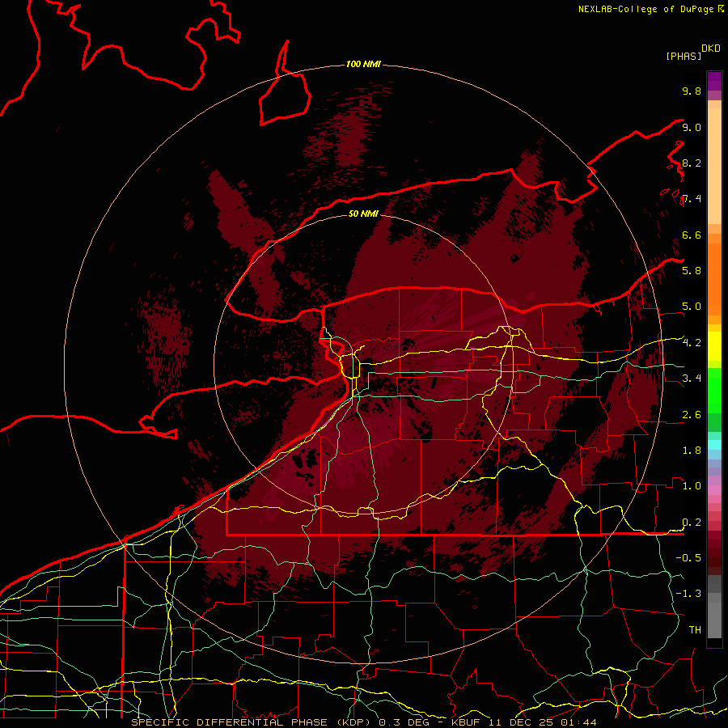The height and width of the screenshot is (728, 728).
Task: Click the purple top segment of color bar
Action: pos(714,81)
